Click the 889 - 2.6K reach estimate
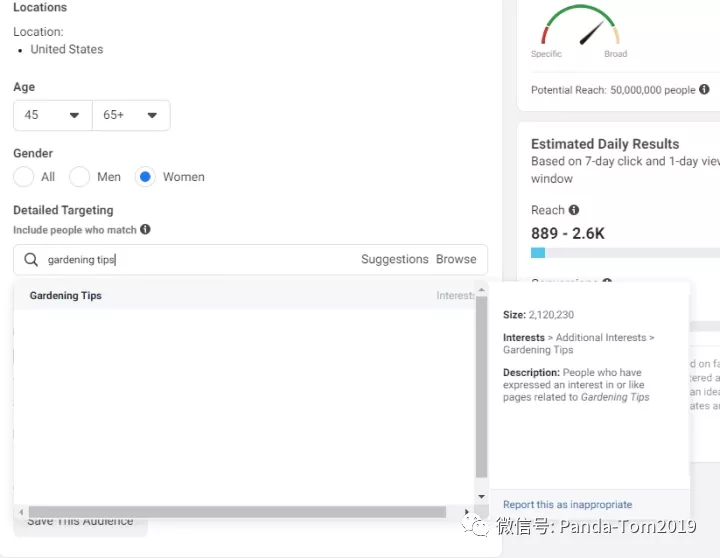720x558 pixels. click(x=568, y=233)
